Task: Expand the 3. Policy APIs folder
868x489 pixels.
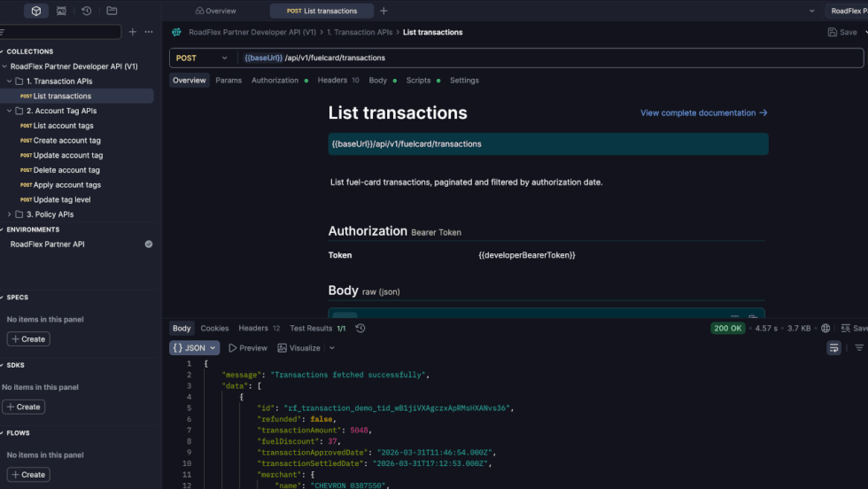Action: [10, 214]
